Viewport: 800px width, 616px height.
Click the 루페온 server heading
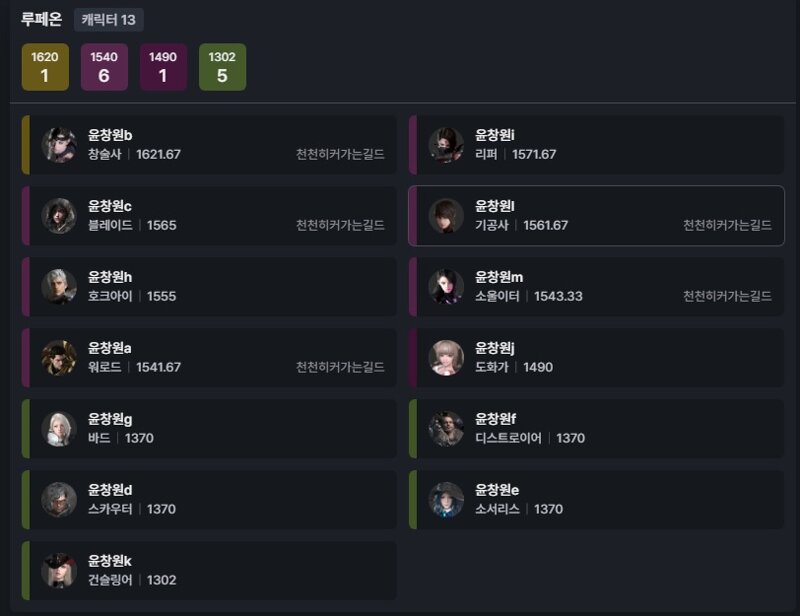point(41,19)
